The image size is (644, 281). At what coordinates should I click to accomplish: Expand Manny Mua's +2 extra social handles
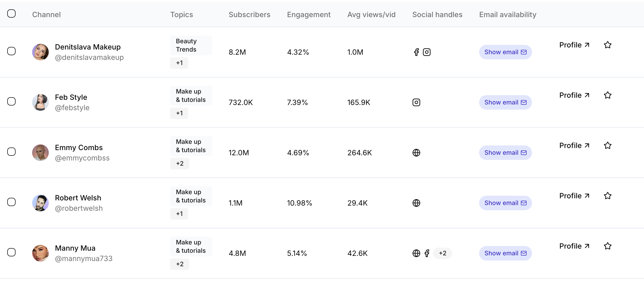[x=443, y=253]
